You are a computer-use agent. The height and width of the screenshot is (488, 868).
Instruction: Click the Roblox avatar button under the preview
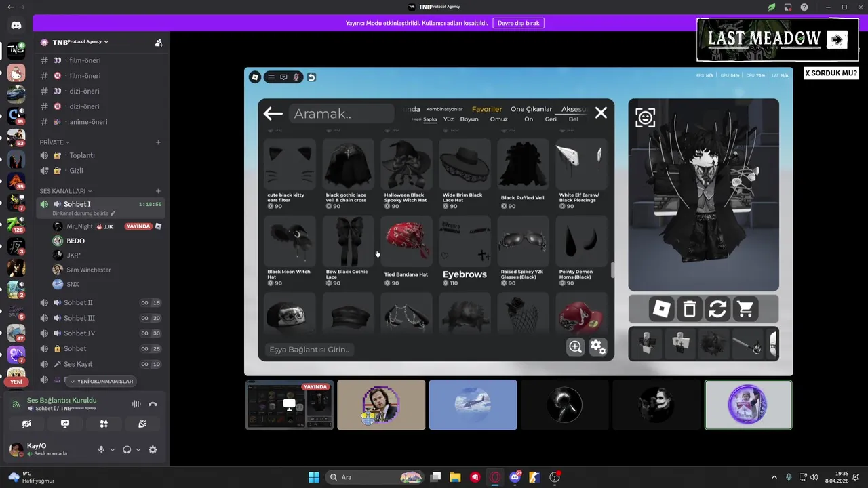661,310
